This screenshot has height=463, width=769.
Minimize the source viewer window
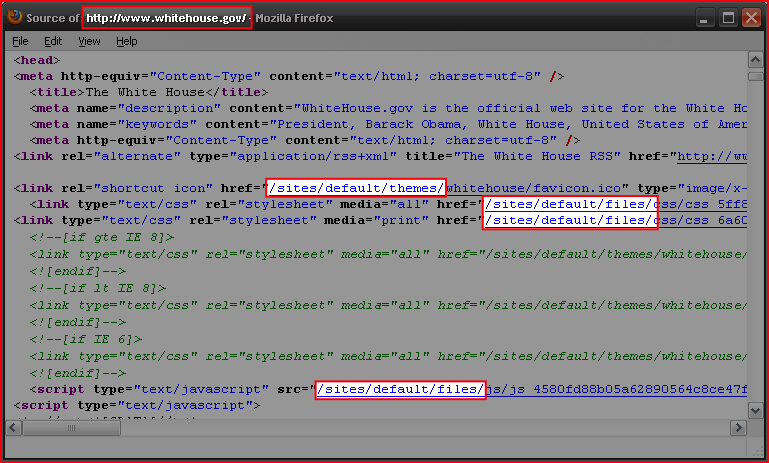[x=705, y=18]
